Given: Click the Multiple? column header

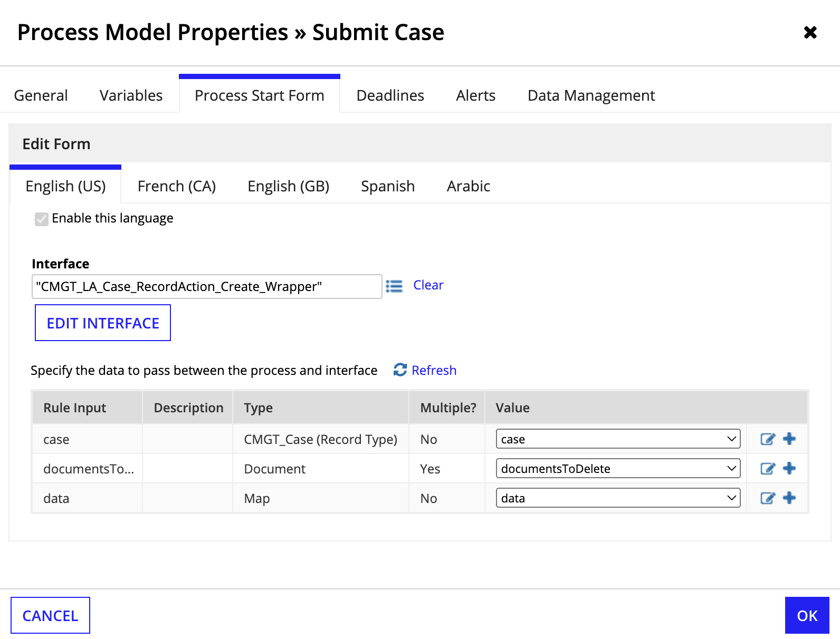Looking at the screenshot, I should 447,408.
